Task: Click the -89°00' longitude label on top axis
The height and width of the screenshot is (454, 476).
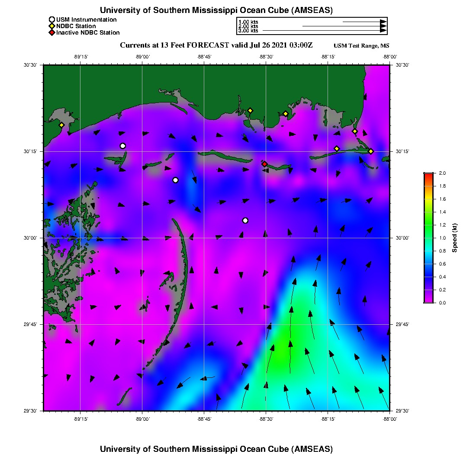Action: [142, 57]
